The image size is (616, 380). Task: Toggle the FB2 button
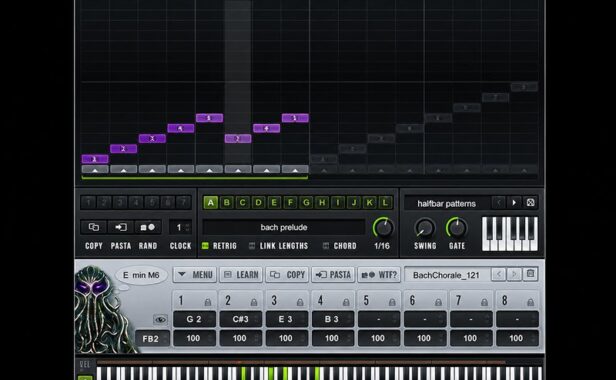coord(152,338)
